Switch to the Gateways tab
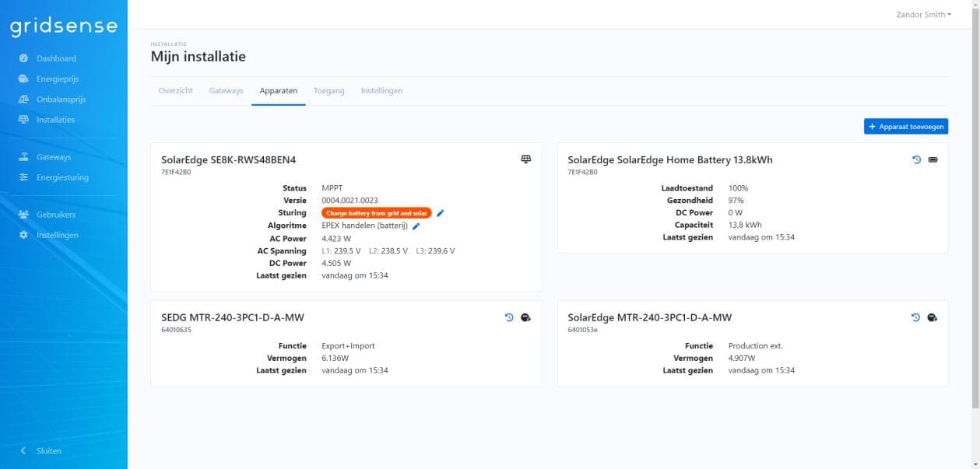The width and height of the screenshot is (980, 469). [227, 91]
